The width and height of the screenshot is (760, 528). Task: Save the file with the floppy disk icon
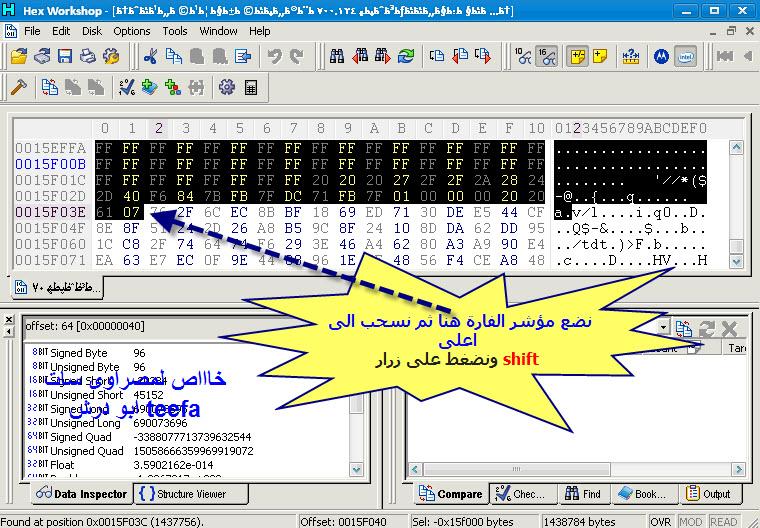[64, 56]
